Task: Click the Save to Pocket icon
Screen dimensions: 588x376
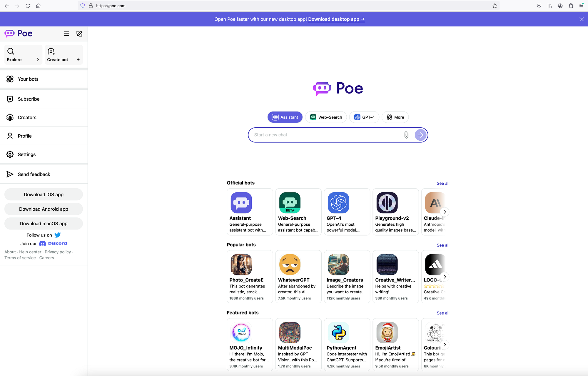Action: coord(539,6)
